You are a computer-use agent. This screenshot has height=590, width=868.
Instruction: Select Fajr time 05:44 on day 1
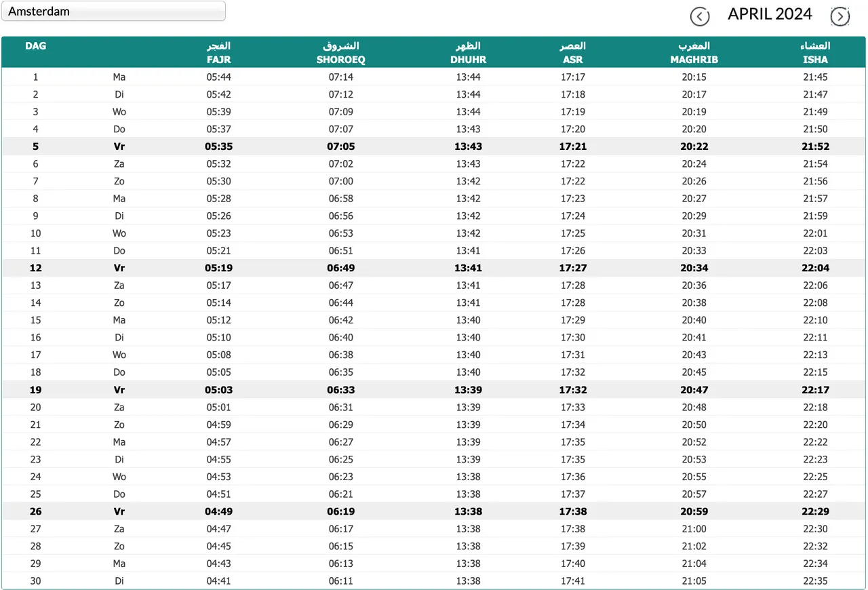pos(219,77)
